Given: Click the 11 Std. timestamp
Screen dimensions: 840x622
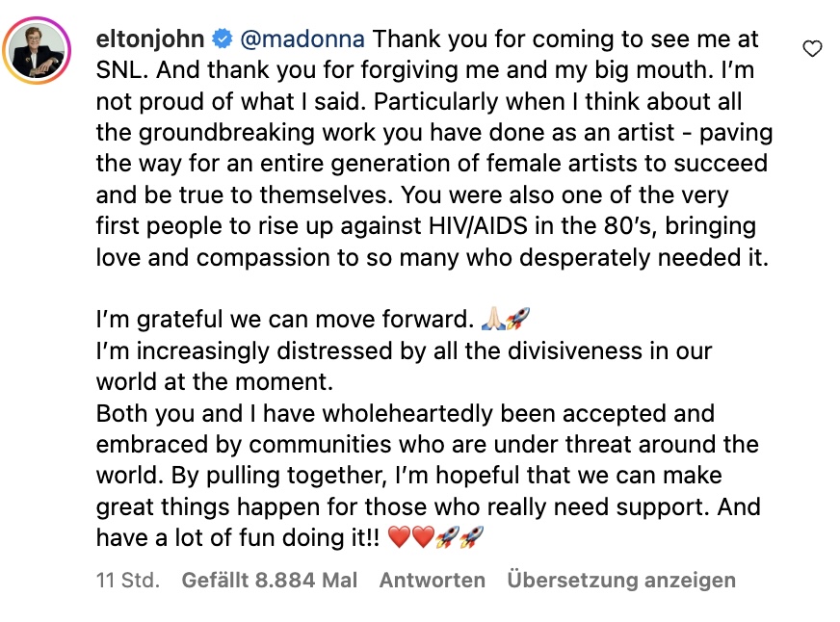Looking at the screenshot, I should [x=128, y=581].
